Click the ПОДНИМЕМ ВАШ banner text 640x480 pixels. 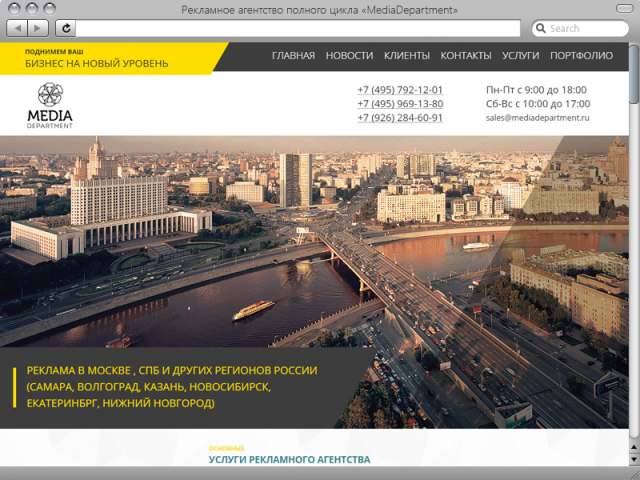54,51
